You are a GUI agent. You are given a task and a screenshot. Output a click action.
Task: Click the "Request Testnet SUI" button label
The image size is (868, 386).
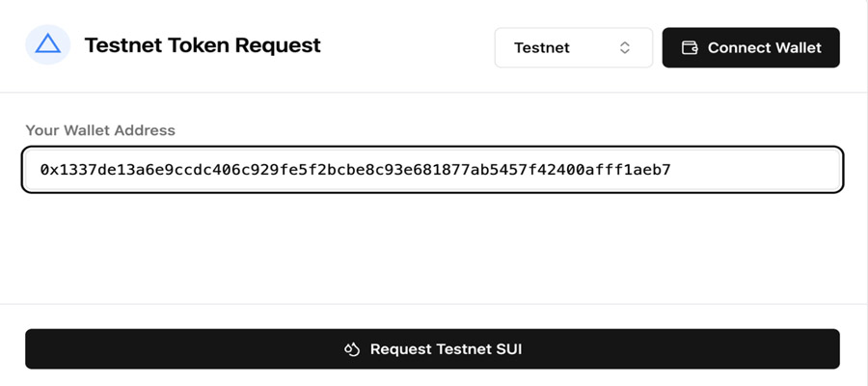click(x=447, y=349)
